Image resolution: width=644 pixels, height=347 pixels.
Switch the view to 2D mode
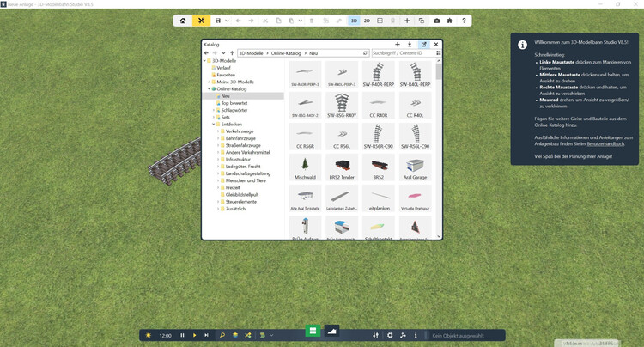tap(367, 20)
